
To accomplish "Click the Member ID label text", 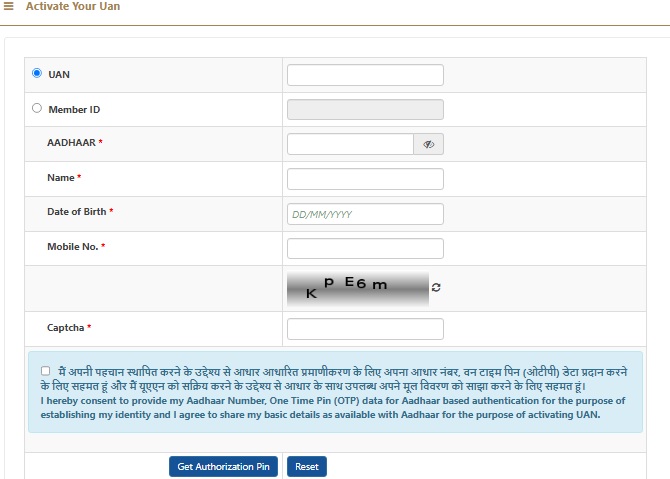I will tap(74, 110).
